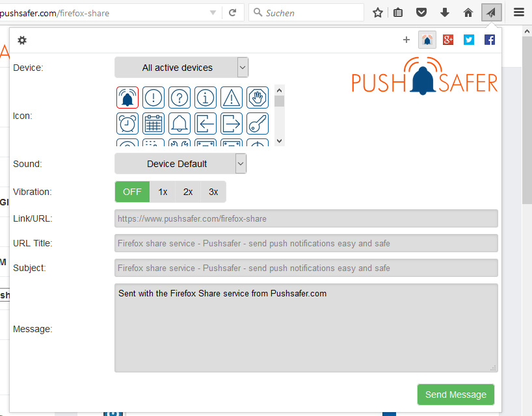Choose the arrow-right logout icon
Screen dimensions: 532x416
232,123
